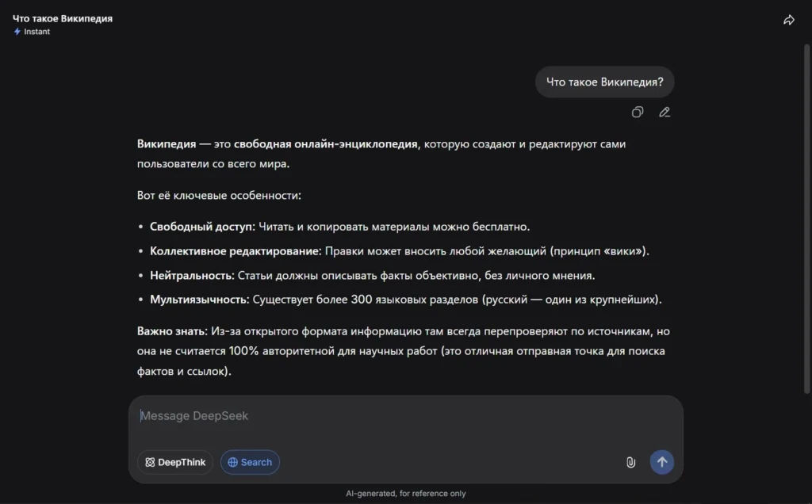Click the user message bubble "Что такое Википедия?"
812x504 pixels.
point(604,82)
